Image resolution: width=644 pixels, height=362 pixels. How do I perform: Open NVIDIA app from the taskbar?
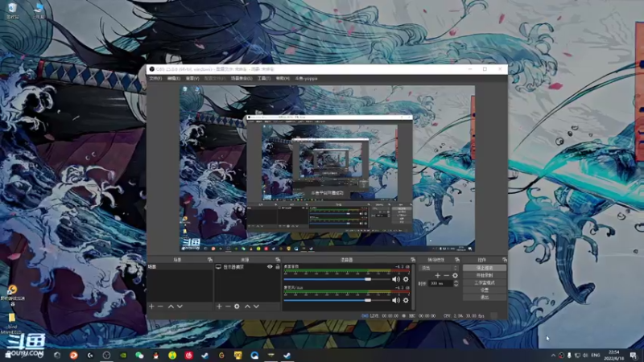123,355
